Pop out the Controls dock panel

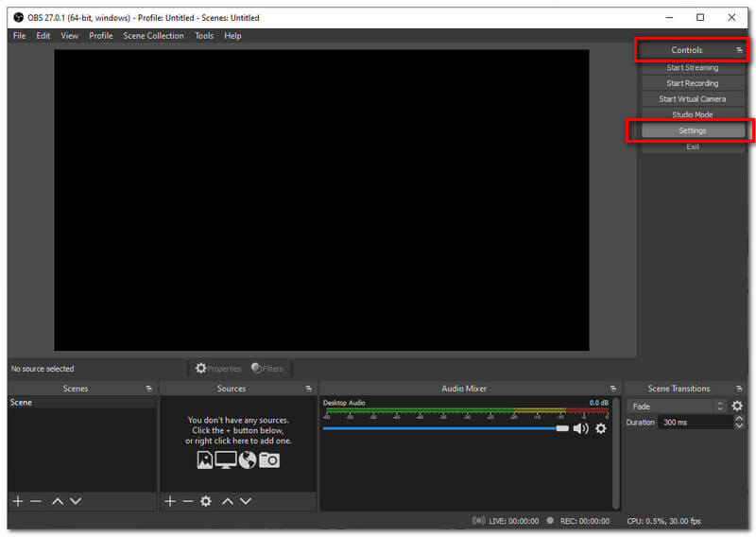tap(739, 50)
